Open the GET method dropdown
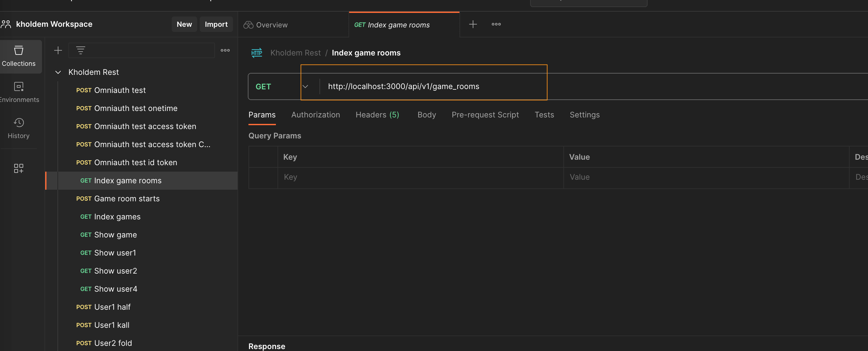The image size is (868, 351). (305, 86)
